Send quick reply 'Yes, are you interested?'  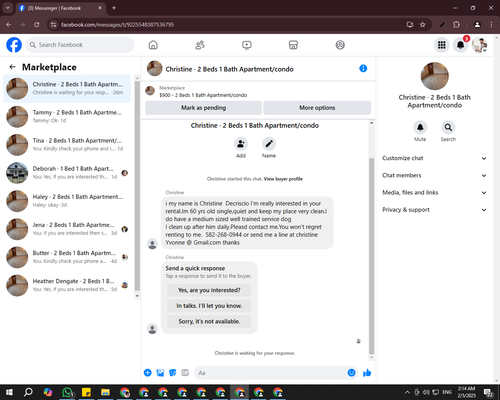(209, 290)
